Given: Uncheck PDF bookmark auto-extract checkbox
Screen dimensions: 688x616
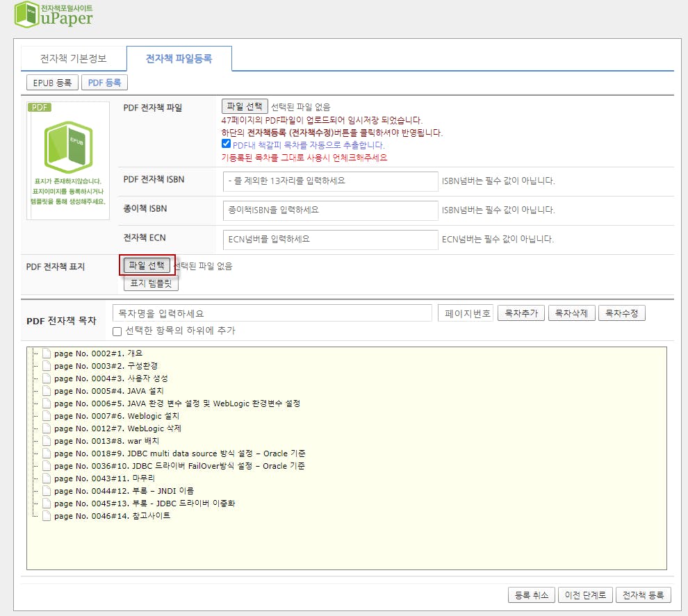Looking at the screenshot, I should (x=226, y=144).
